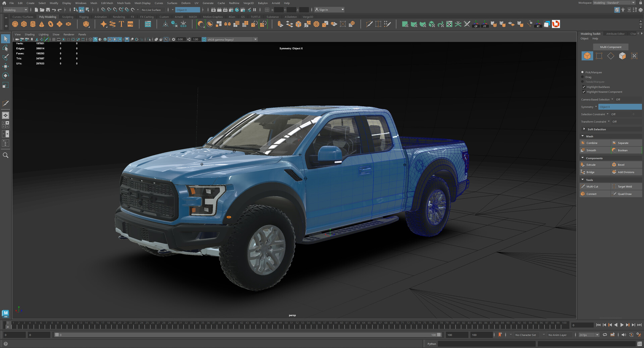Select the Target Weld tool
The height and width of the screenshot is (348, 644).
625,186
